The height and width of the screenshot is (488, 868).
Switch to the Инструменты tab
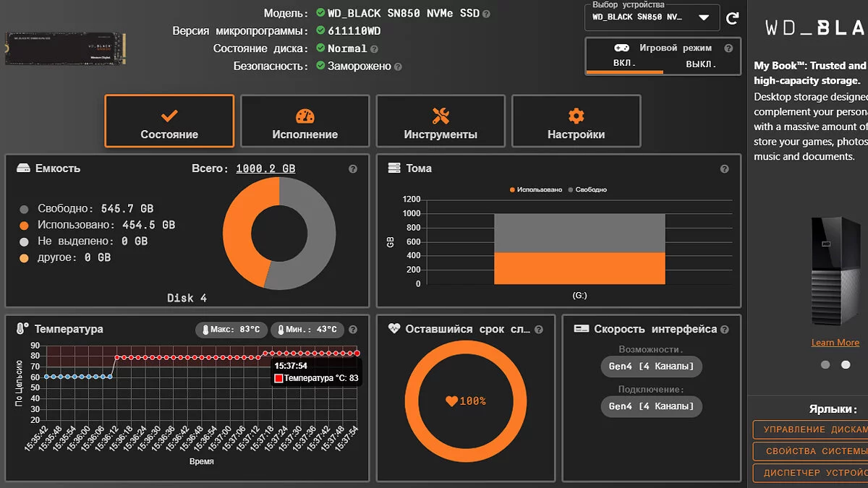[441, 121]
